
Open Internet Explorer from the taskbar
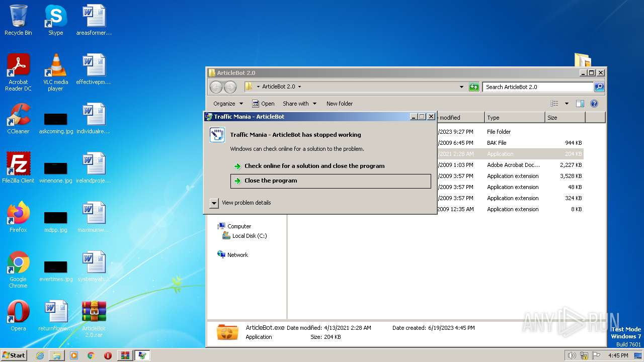40,355
